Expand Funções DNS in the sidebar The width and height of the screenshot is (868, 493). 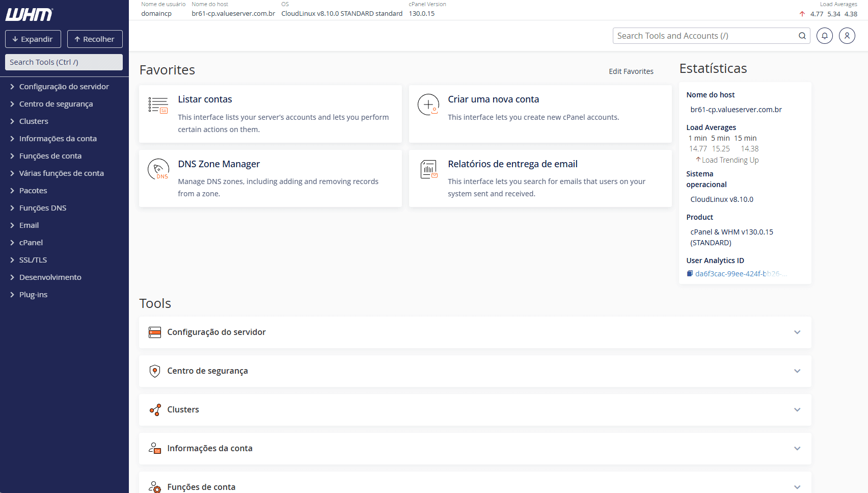(43, 208)
